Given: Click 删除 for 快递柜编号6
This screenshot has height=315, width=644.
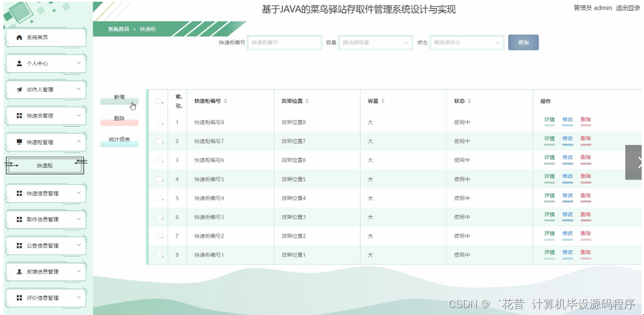Looking at the screenshot, I should tap(586, 158).
